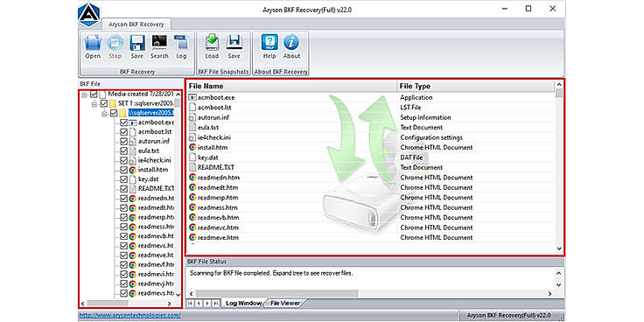Collapse the \\sqlserver2005 folder node
This screenshot has width=644, height=322.
(x=104, y=114)
